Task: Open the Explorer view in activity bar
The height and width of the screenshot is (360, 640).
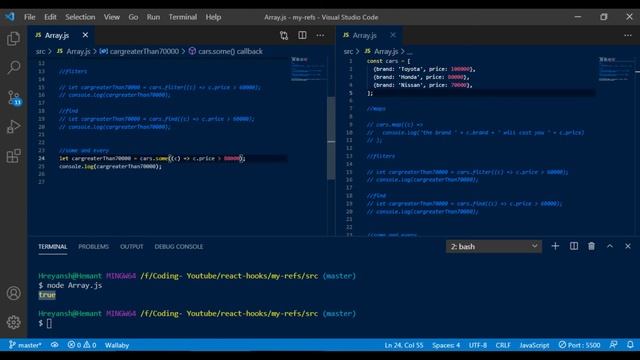Action: click(13, 39)
